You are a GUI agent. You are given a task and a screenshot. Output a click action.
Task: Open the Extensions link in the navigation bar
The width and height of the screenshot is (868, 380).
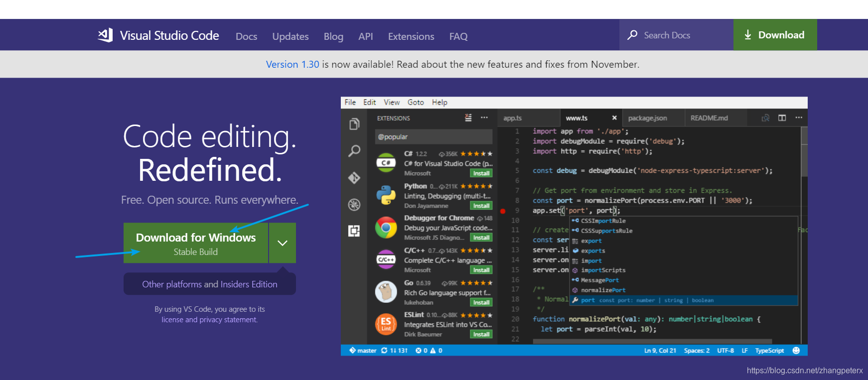coord(411,36)
